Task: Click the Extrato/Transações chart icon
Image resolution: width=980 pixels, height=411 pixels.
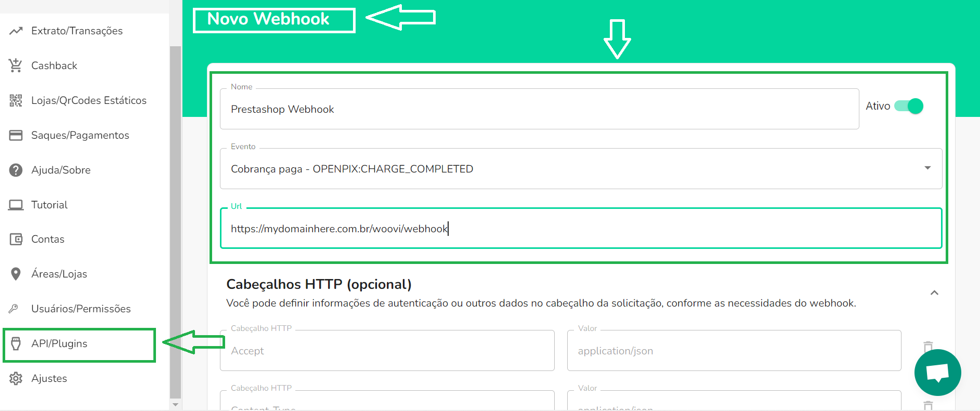Action: pos(16,31)
